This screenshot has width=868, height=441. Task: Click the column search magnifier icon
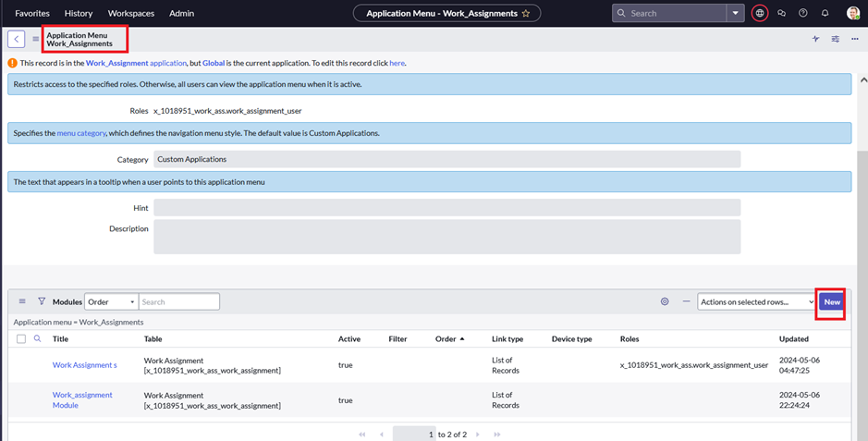click(38, 339)
